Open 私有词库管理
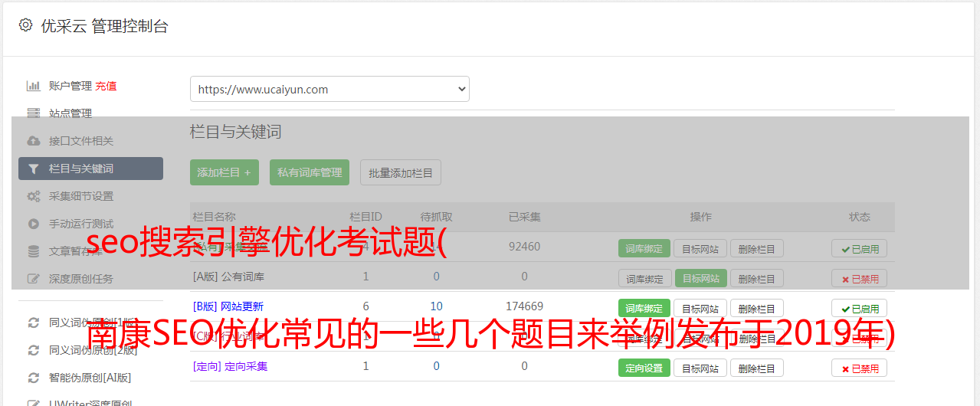This screenshot has width=980, height=406. tap(310, 172)
